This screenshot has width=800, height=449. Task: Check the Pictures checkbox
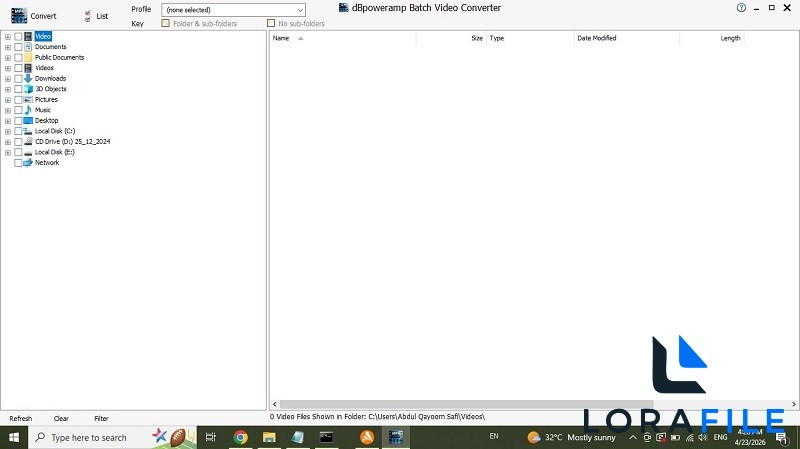click(18, 99)
